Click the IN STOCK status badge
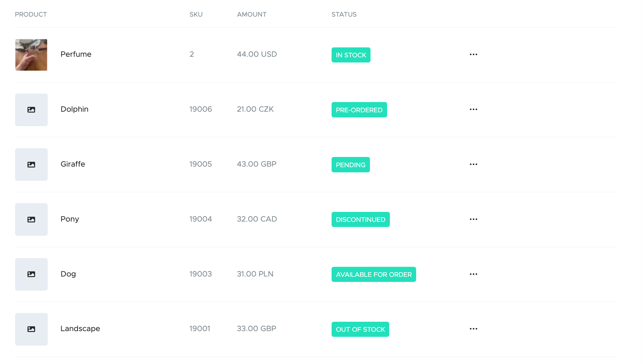The width and height of the screenshot is (642, 364). (351, 55)
